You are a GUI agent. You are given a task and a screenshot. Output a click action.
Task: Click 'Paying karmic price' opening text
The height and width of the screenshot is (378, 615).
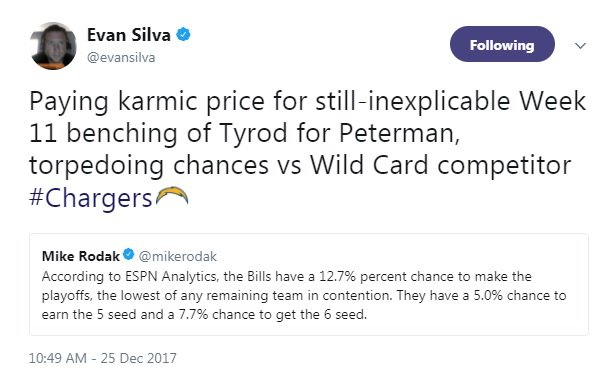click(x=147, y=102)
